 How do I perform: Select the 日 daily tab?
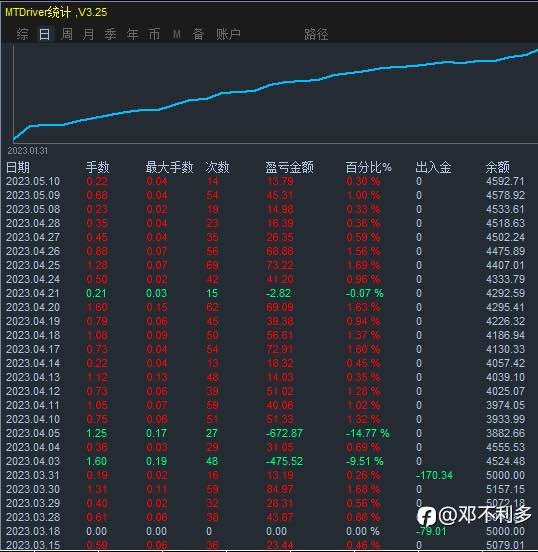(x=45, y=34)
